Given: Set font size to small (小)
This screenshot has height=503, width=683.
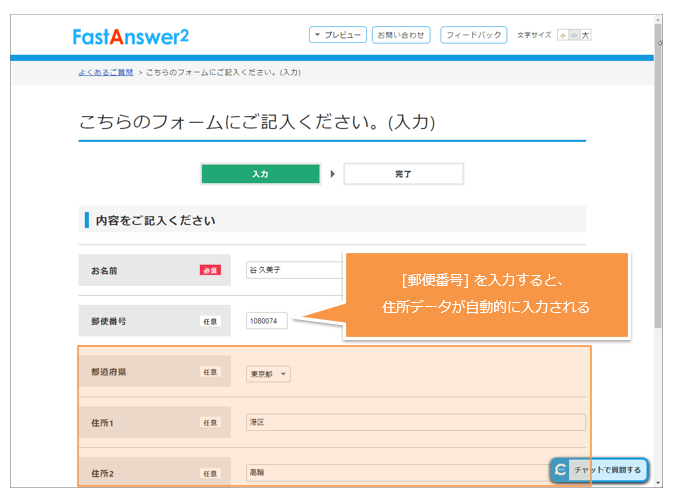Looking at the screenshot, I should tap(562, 35).
